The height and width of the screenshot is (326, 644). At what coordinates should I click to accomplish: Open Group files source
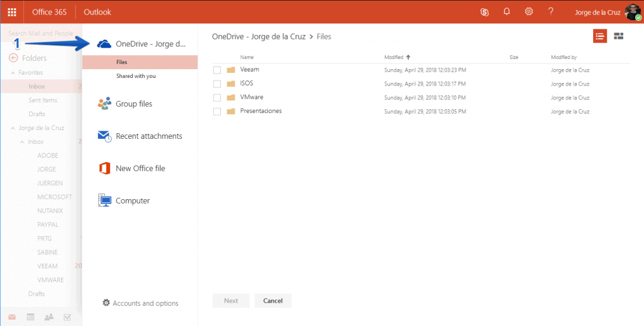tap(134, 104)
